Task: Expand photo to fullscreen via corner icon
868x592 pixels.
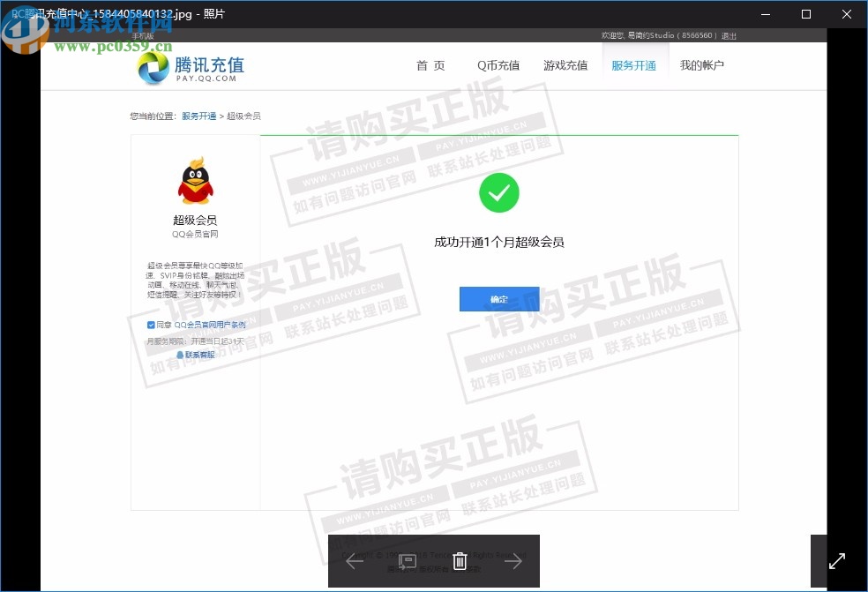Action: click(837, 560)
